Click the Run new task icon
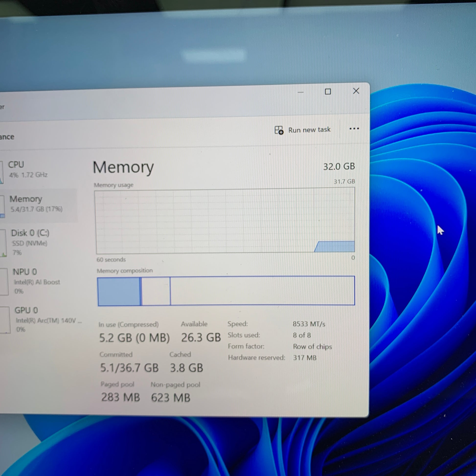The height and width of the screenshot is (476, 476). pyautogui.click(x=279, y=130)
